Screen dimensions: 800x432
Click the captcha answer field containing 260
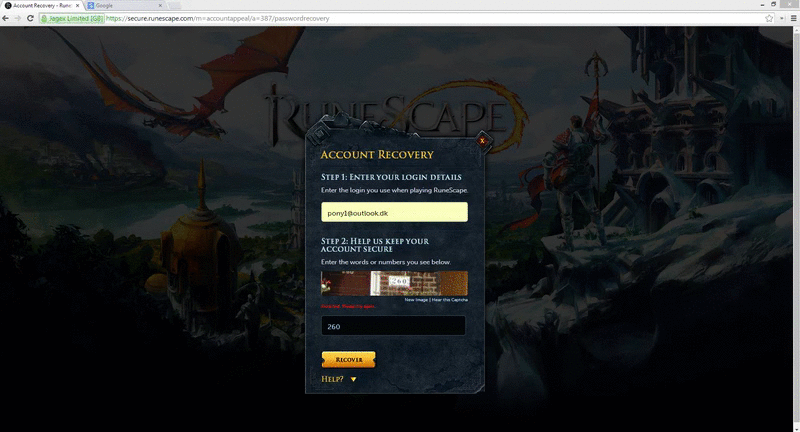393,325
